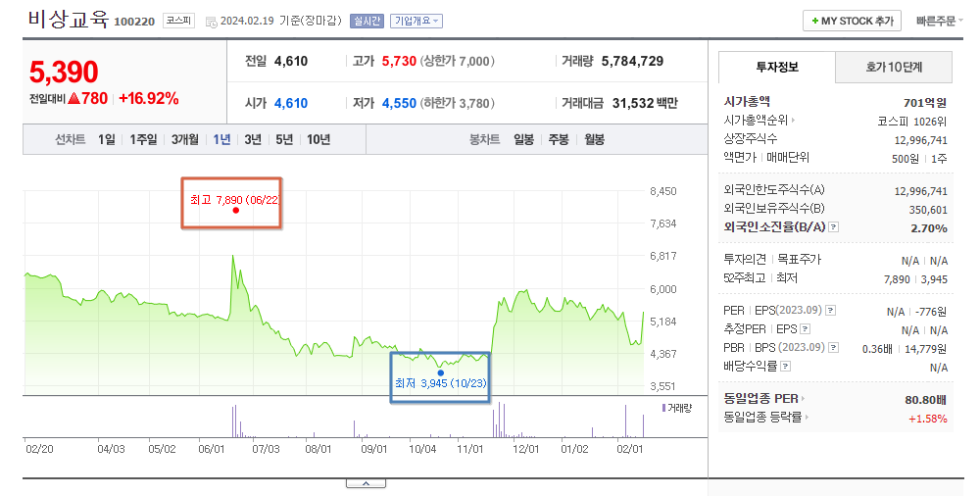Viewport: 980px width, 496px height.
Task: Click the 상장주식수 value 12,996,741
Action: click(920, 140)
